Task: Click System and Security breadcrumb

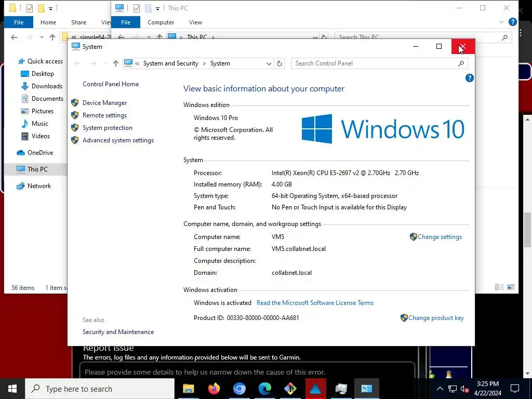Action: pyautogui.click(x=170, y=63)
